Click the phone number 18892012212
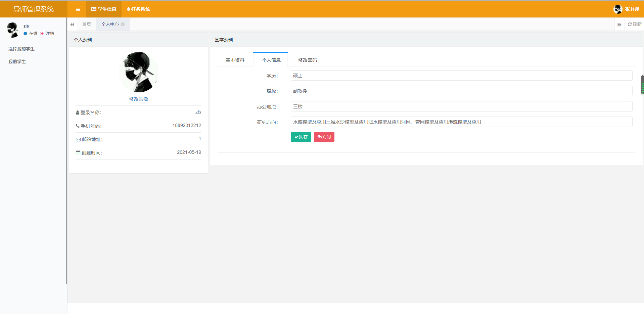 pos(187,125)
